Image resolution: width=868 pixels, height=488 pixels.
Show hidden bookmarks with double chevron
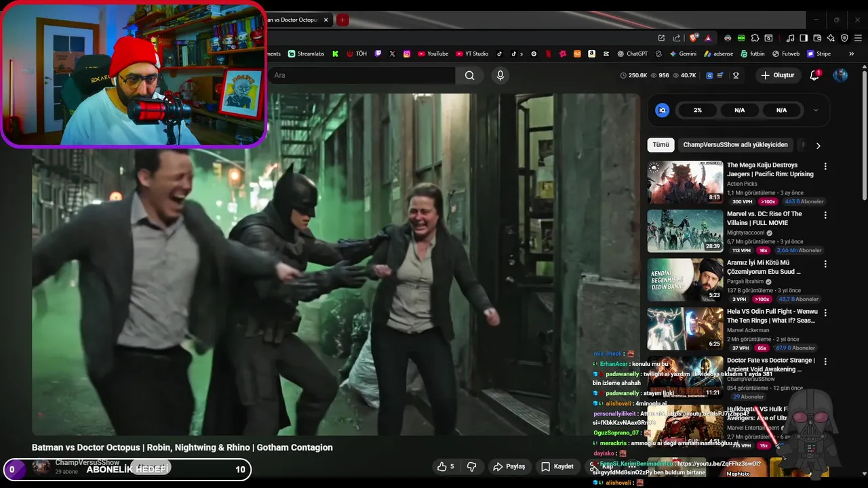852,54
